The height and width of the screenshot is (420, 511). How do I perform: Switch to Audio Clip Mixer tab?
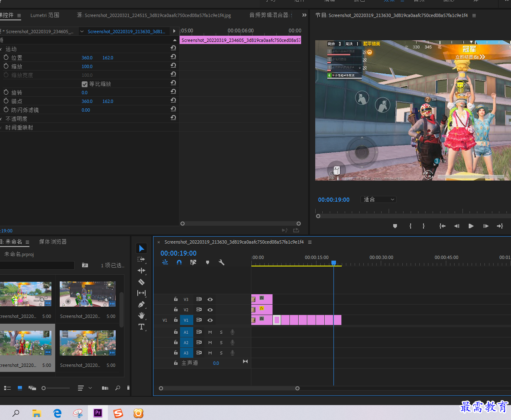(x=270, y=15)
